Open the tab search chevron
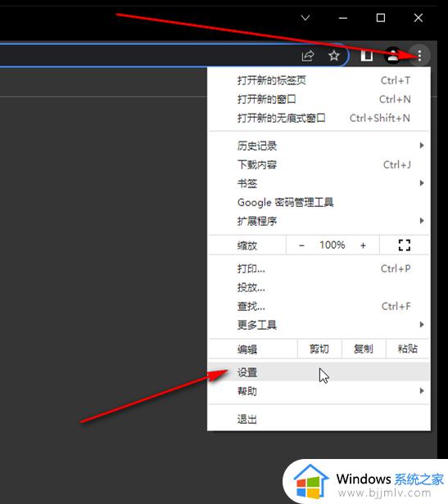448x504 pixels. (305, 18)
